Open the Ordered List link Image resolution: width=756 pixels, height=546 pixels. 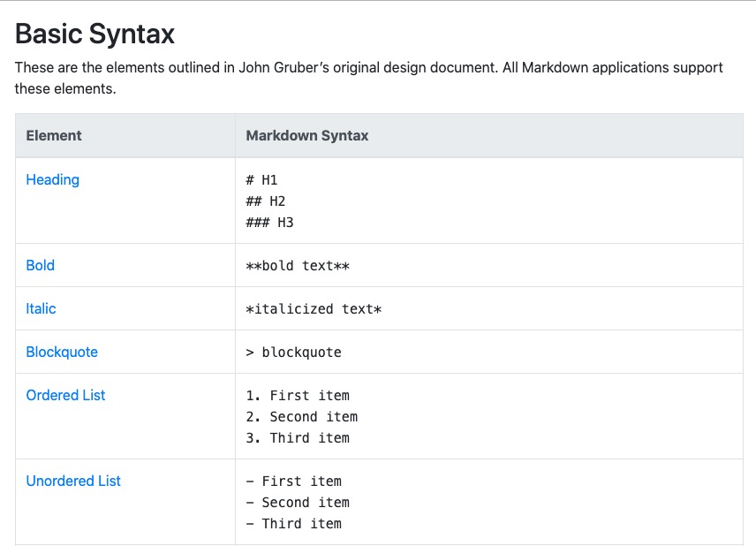click(65, 395)
